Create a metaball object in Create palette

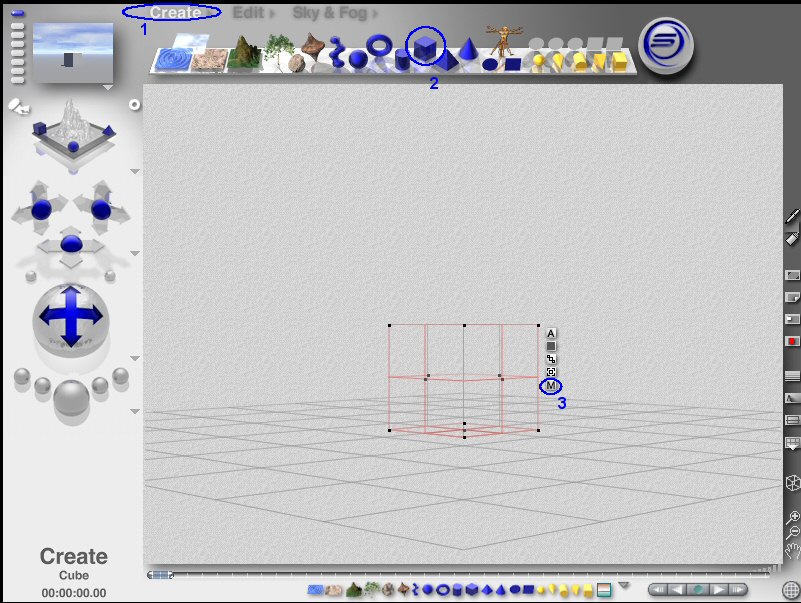pos(336,52)
